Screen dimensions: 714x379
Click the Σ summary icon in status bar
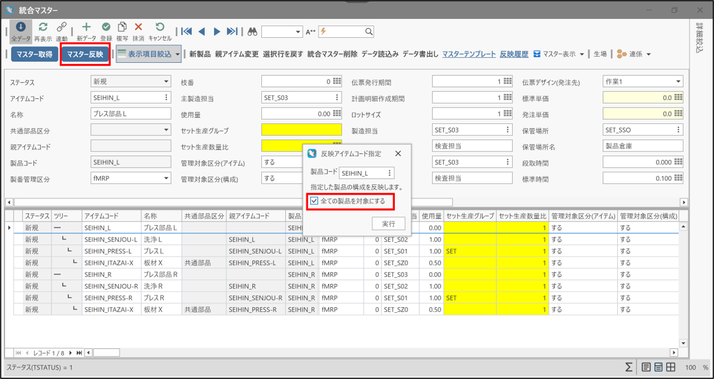[629, 367]
